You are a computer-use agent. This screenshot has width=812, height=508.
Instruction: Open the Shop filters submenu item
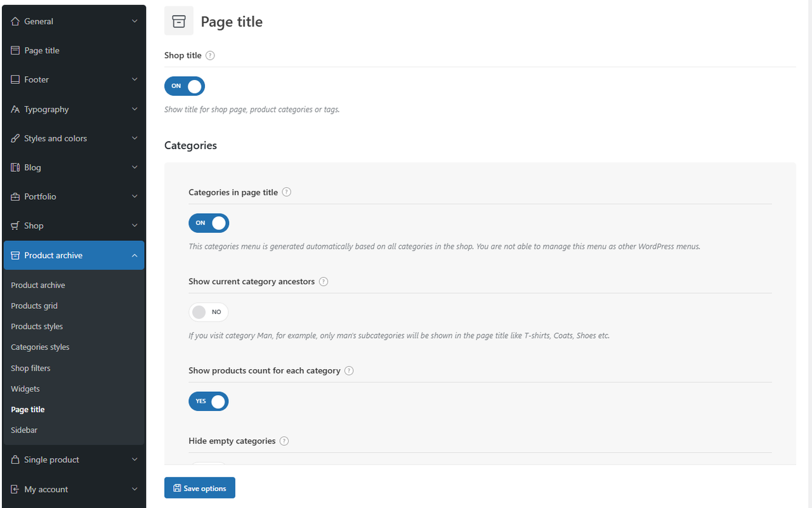click(x=30, y=368)
